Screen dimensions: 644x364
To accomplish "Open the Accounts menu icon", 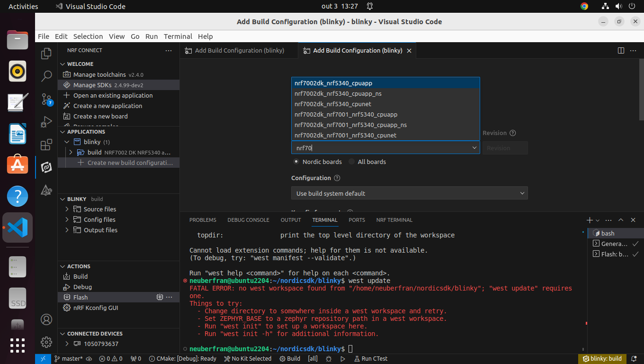I will pyautogui.click(x=46, y=319).
